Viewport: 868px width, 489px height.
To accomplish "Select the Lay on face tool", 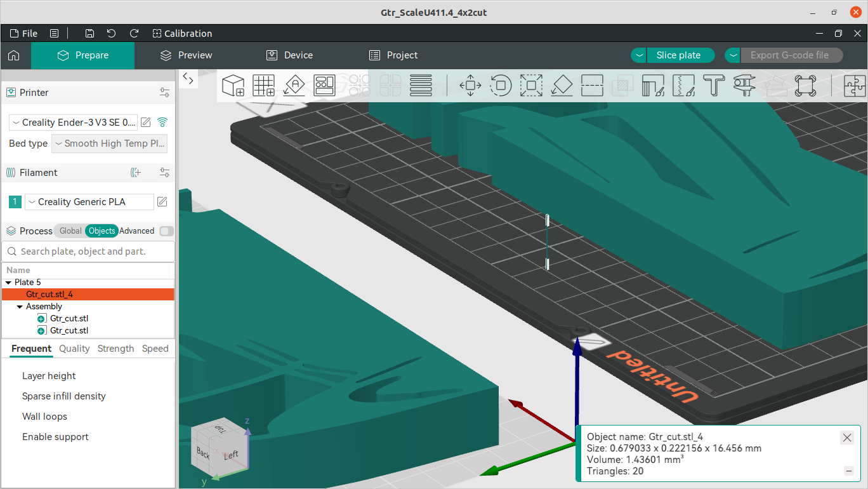I will (562, 85).
